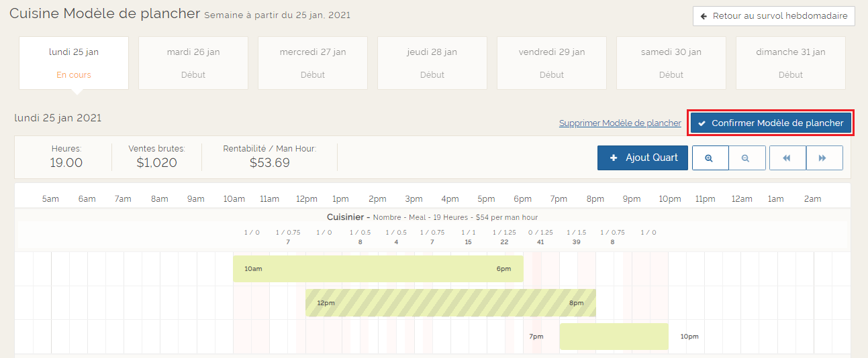The height and width of the screenshot is (358, 868).
Task: Click the Cuisinier position header row
Action: (432, 217)
